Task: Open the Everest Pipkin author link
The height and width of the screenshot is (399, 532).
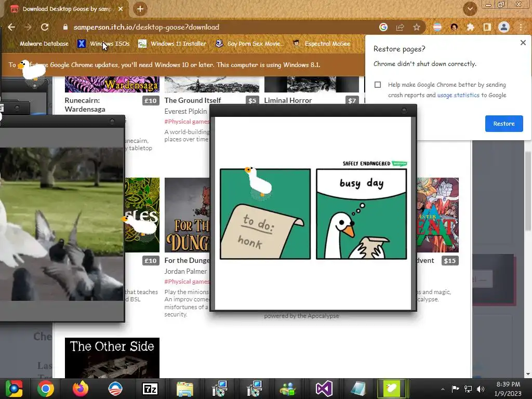Action: click(185, 111)
